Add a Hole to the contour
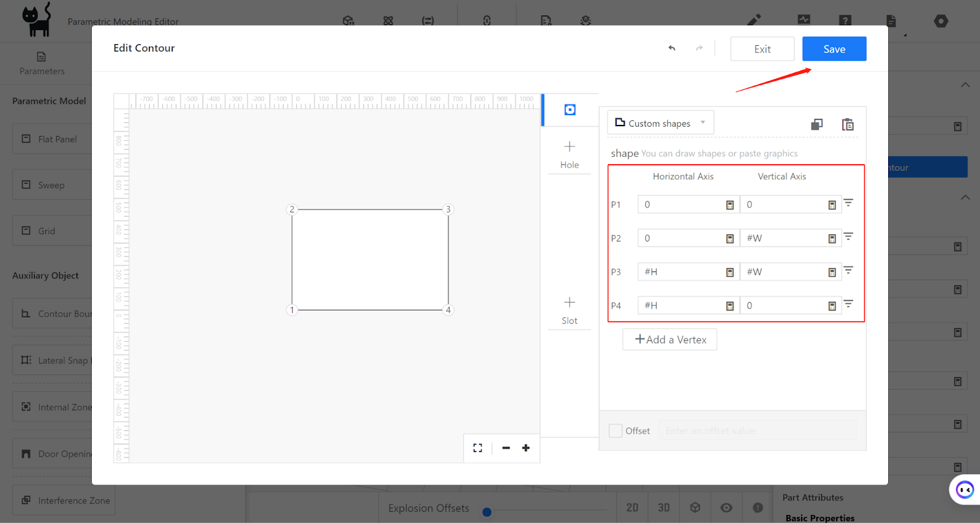The height and width of the screenshot is (523, 980). click(570, 154)
